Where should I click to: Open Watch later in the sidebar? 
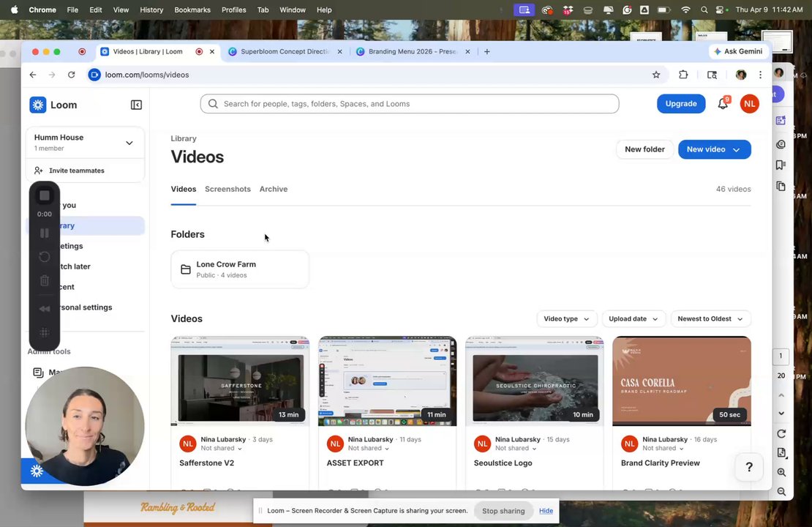pos(75,266)
